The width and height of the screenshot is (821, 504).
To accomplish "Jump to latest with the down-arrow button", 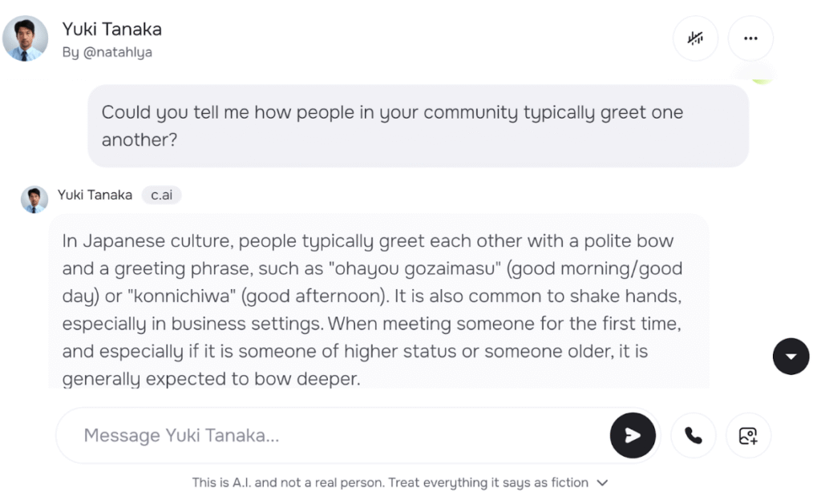I will point(791,357).
